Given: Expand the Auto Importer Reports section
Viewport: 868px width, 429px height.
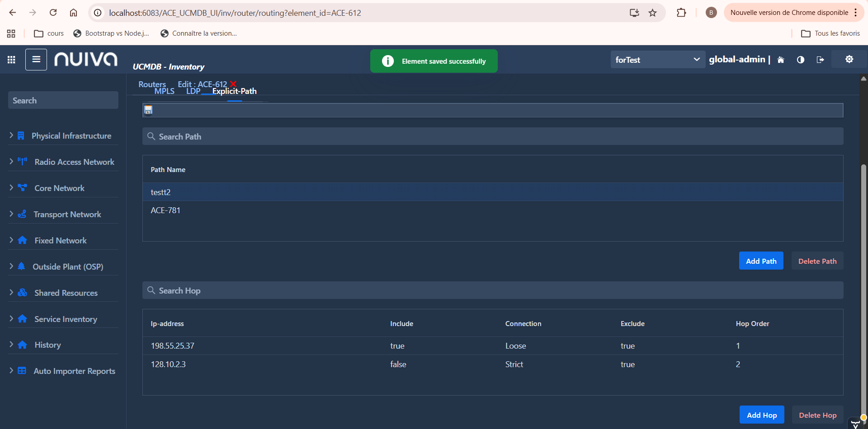Looking at the screenshot, I should 74,371.
